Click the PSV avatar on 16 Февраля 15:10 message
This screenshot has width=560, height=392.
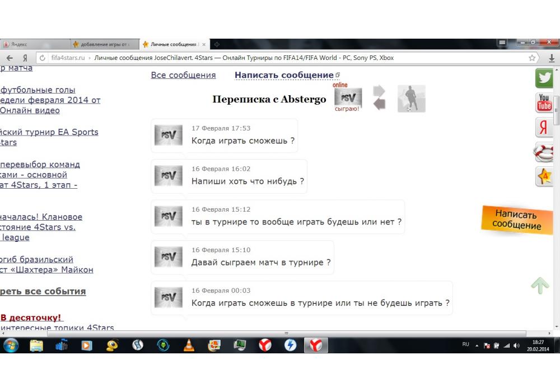click(x=168, y=257)
